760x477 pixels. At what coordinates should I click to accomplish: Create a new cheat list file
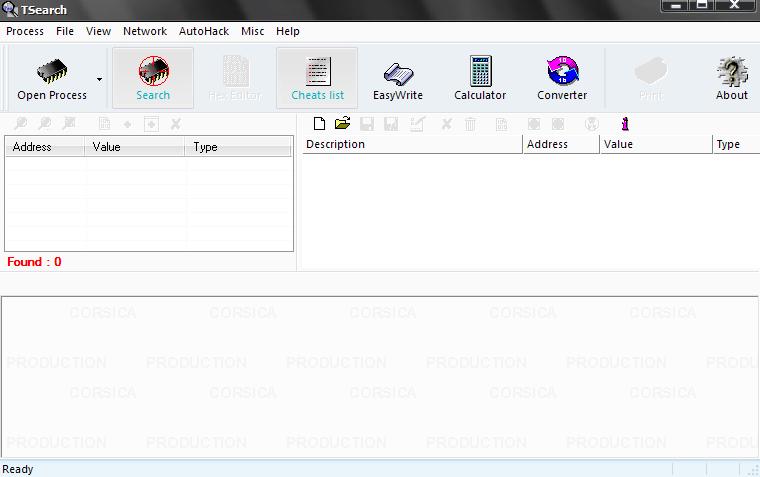click(319, 124)
